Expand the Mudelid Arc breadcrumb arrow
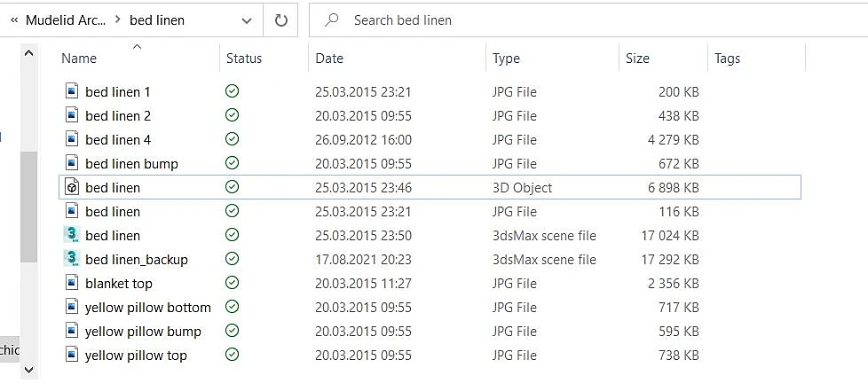The width and height of the screenshot is (868, 391). pos(117,20)
